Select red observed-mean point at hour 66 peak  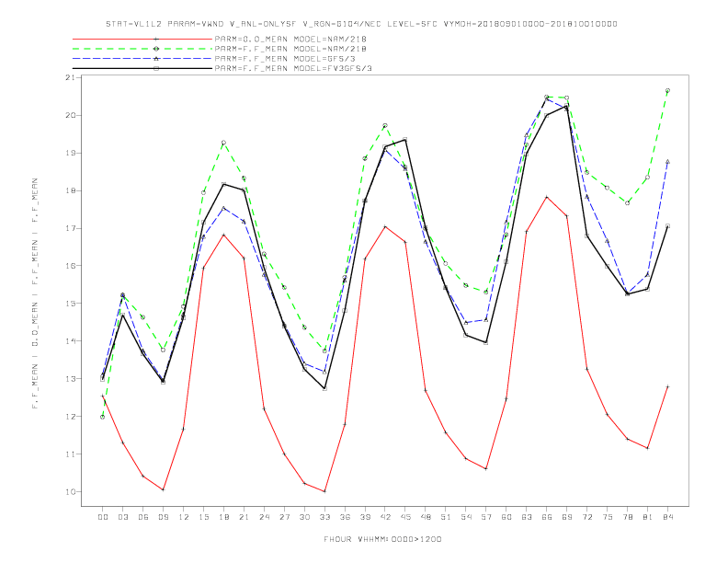click(547, 197)
